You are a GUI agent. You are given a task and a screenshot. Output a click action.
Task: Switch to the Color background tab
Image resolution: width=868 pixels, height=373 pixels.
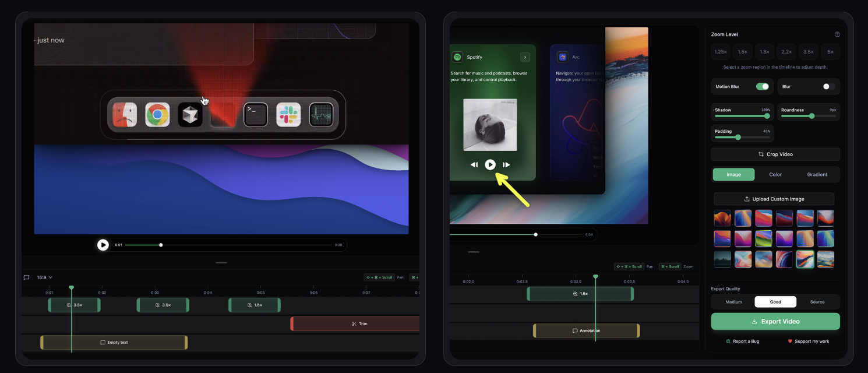click(x=775, y=174)
